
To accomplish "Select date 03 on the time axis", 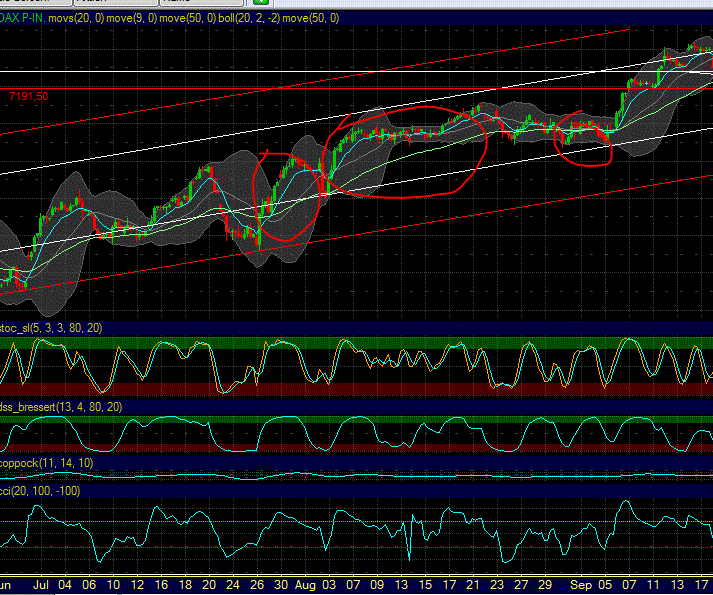I will pos(329,585).
